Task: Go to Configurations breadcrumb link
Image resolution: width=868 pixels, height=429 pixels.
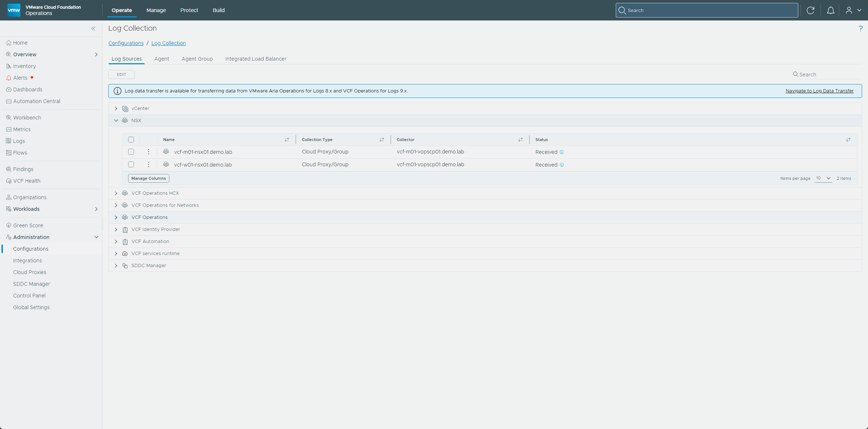Action: pyautogui.click(x=126, y=43)
